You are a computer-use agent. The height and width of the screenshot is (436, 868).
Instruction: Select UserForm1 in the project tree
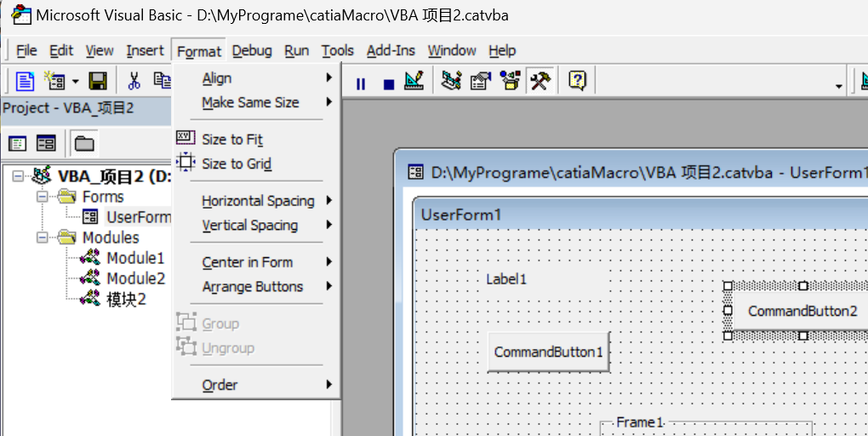pos(139,217)
